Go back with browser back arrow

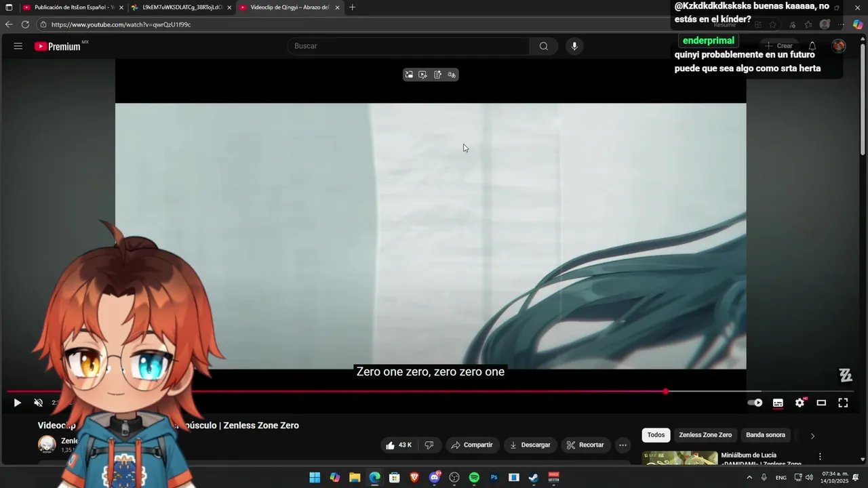[x=9, y=24]
